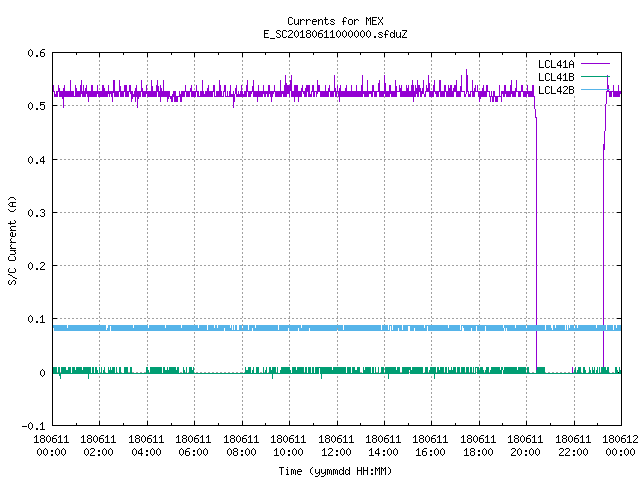Click the 18:00 time tick label
Screen dimensions: 640x480
[x=478, y=452]
